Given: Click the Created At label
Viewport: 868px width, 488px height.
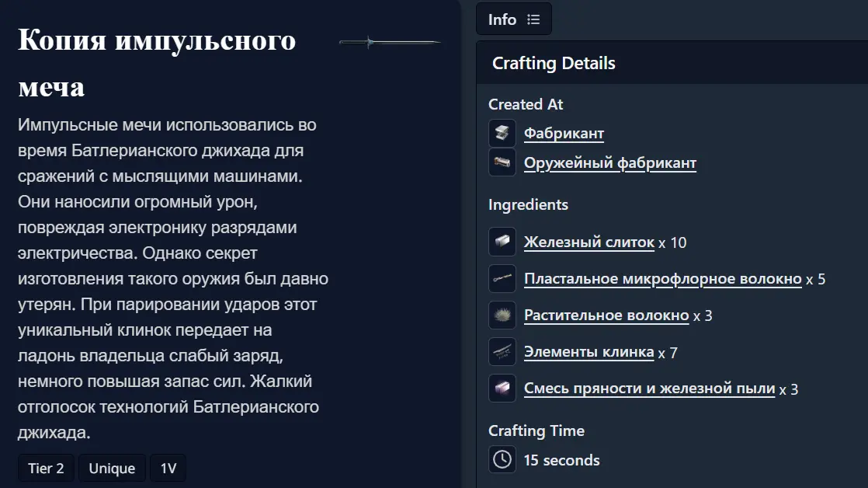Looking at the screenshot, I should click(526, 104).
